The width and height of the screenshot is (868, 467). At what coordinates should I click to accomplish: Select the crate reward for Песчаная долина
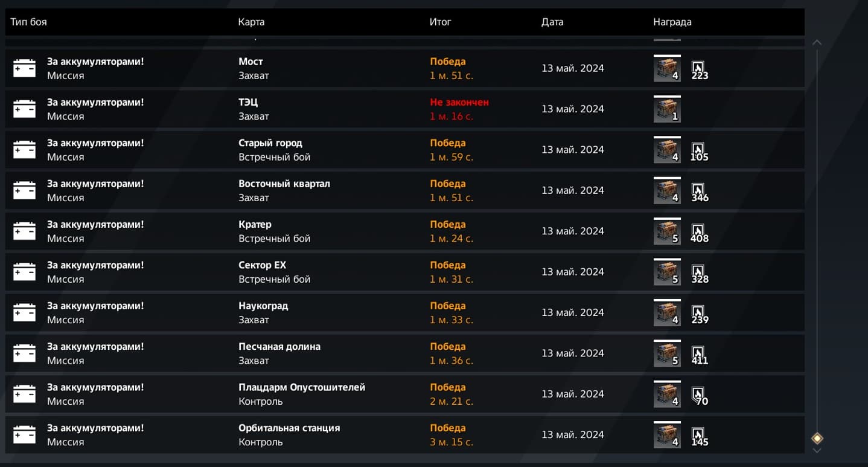667,353
